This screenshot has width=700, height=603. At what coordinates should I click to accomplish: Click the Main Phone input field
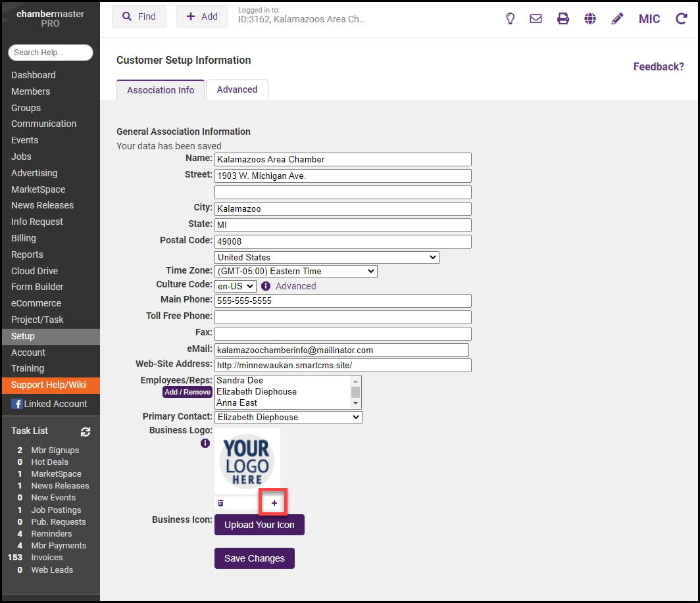point(343,301)
